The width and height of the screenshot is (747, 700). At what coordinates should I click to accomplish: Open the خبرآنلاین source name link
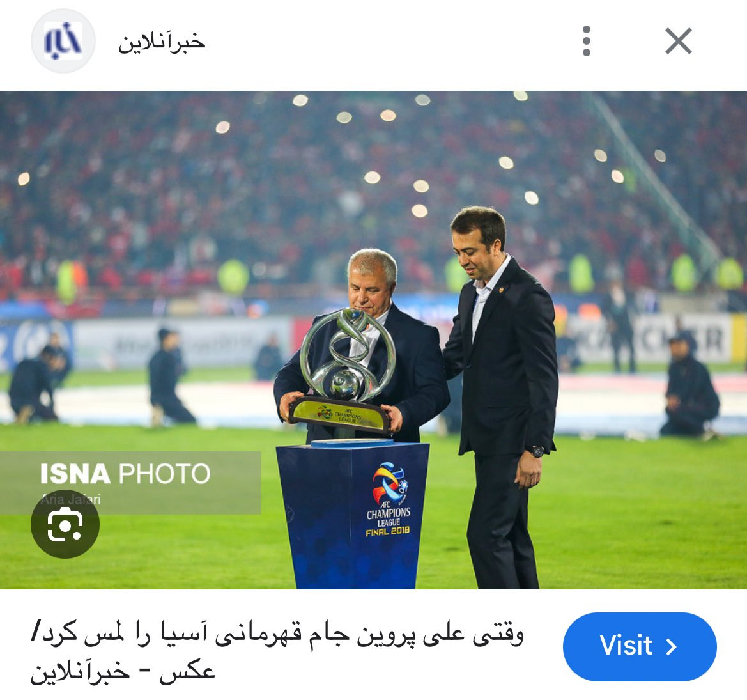[162, 42]
